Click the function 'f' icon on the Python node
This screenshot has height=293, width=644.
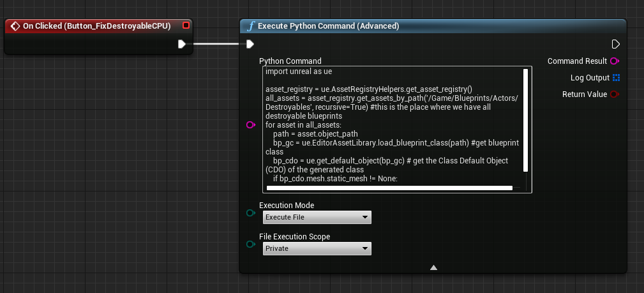tap(251, 26)
